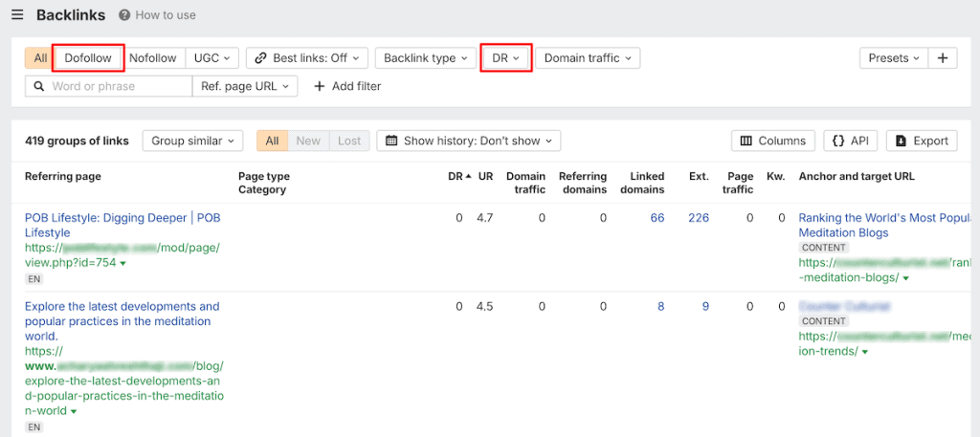Expand the meditation-world URL arrow
This screenshot has height=437, width=980.
(74, 412)
